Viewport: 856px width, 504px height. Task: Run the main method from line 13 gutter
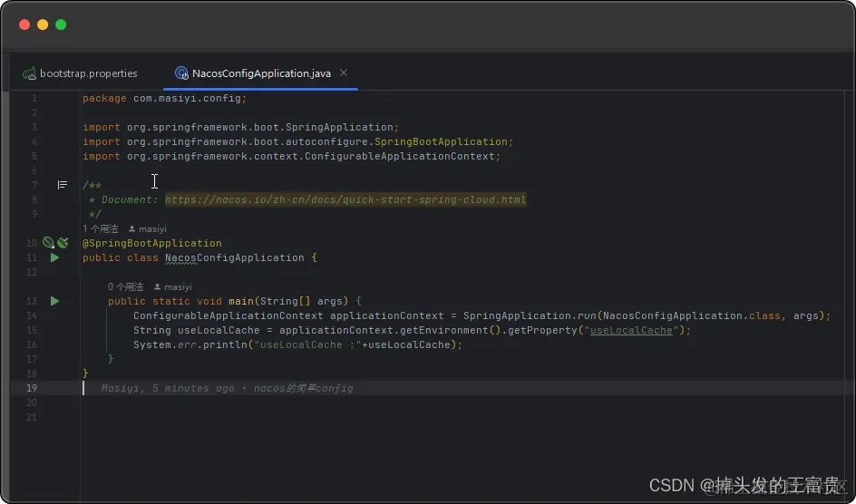54,301
